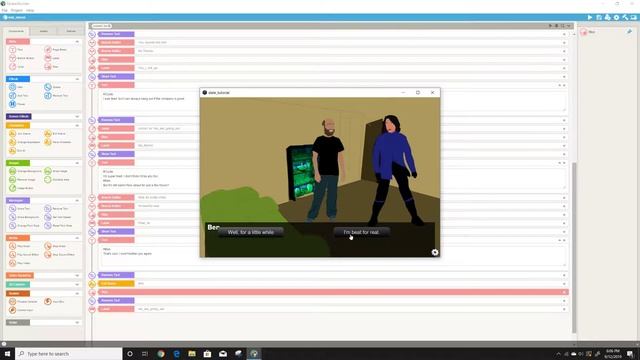The height and width of the screenshot is (360, 640).
Task: Open the Help menu
Action: tap(30, 10)
